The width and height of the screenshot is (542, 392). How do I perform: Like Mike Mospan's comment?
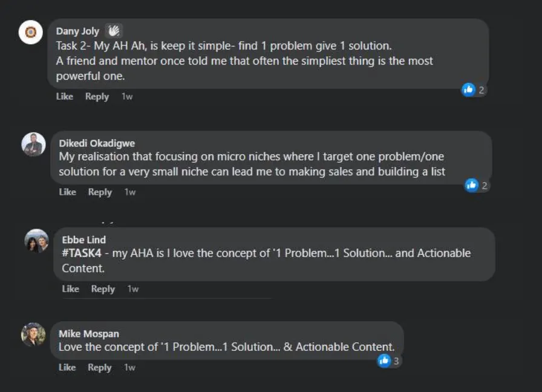coord(67,367)
